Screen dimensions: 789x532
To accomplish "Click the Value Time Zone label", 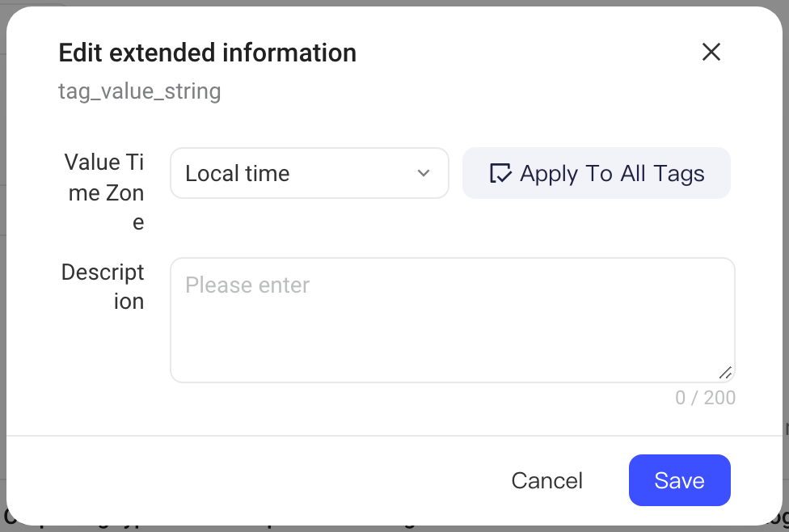I will tap(104, 192).
